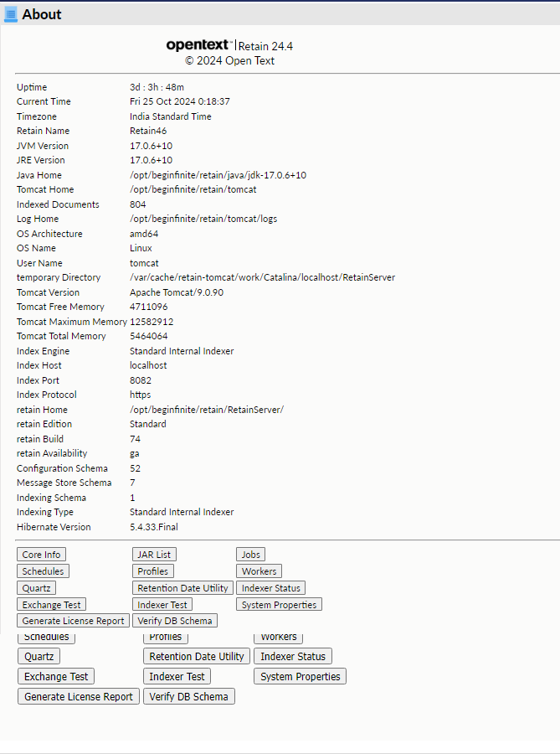Click the larger Retention Date Utility button
560x754 pixels.
point(197,656)
